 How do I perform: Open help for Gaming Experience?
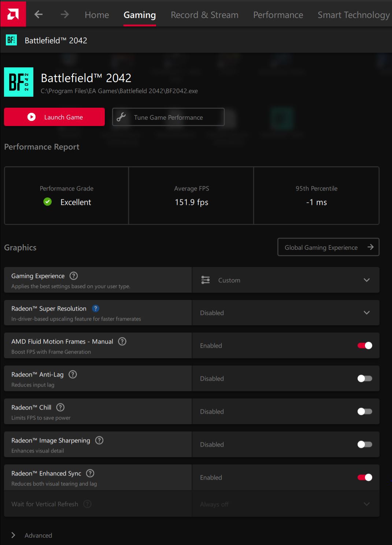click(74, 276)
